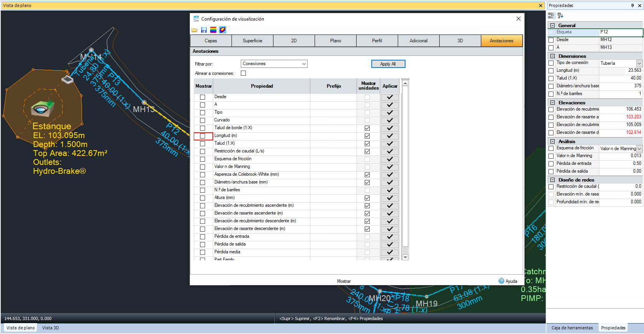Uncheck Mostrar unidades for Altura (mm)
The width and height of the screenshot is (644, 334).
pyautogui.click(x=367, y=198)
